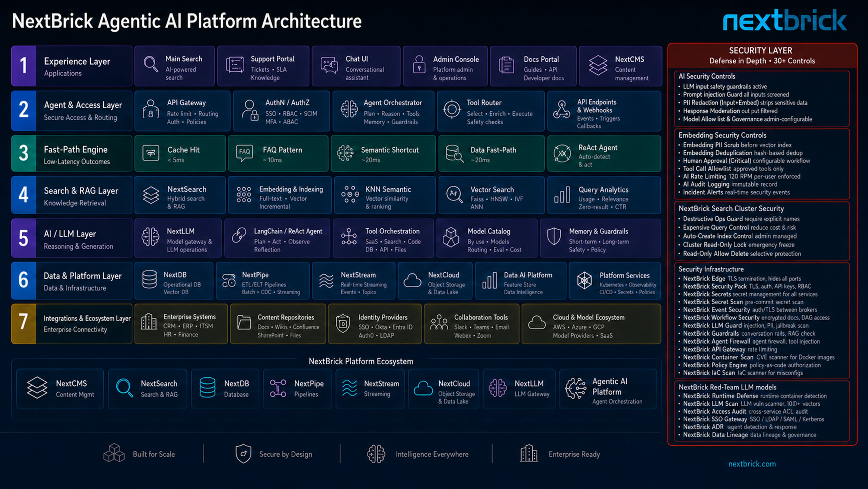
Task: Click the API Gateway person icon
Action: point(151,109)
